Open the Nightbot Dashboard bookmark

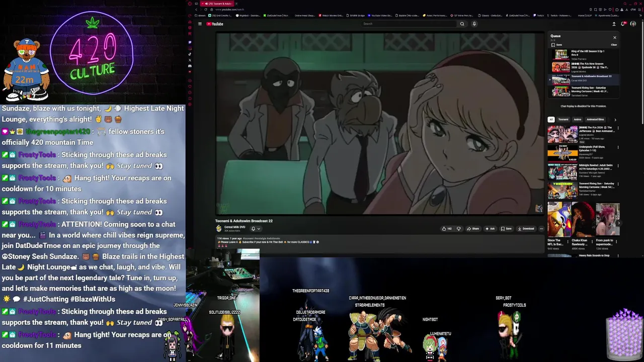[x=248, y=16]
